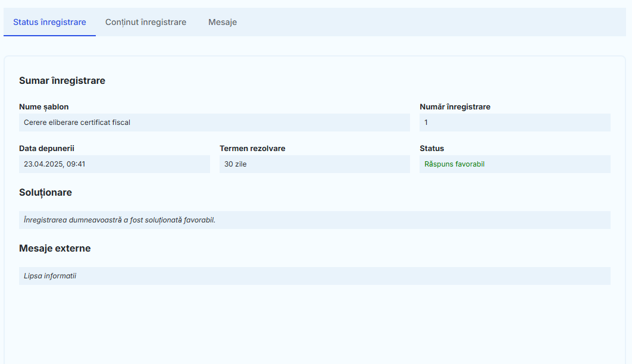Click the Cerere eliberare certificat fiscal field
Image resolution: width=632 pixels, height=364 pixels.
pos(214,123)
